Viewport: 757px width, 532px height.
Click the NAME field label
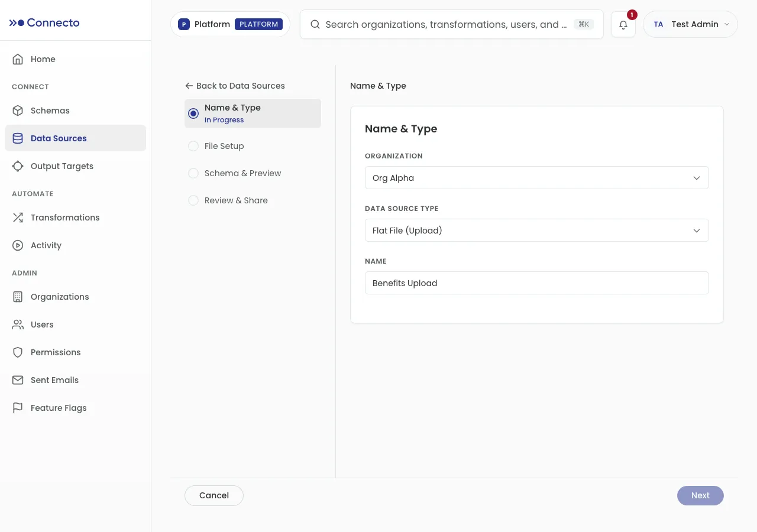coord(376,261)
